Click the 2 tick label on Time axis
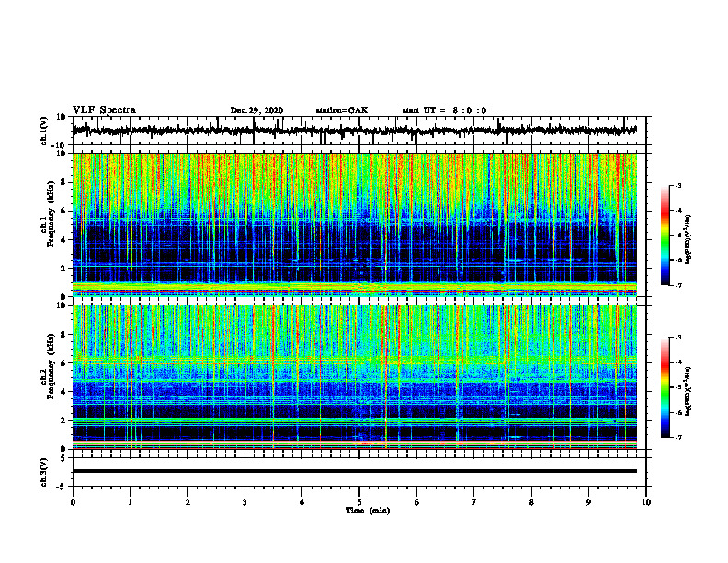728x563 pixels. pyautogui.click(x=188, y=502)
